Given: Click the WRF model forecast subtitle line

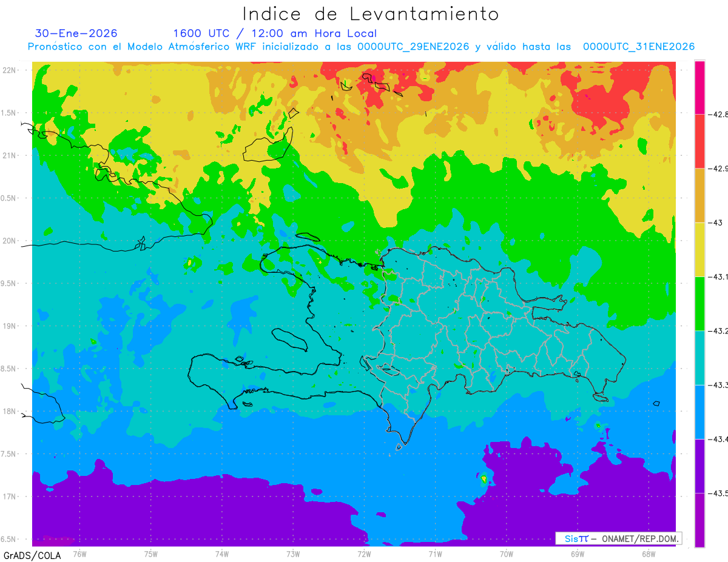Looking at the screenshot, I should [361, 47].
